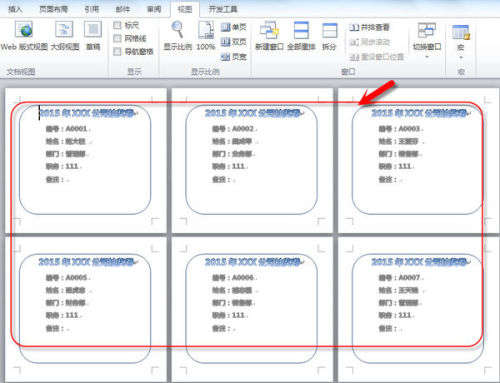Click Arrange All (全部重排)
The width and height of the screenshot is (500, 383).
(301, 36)
